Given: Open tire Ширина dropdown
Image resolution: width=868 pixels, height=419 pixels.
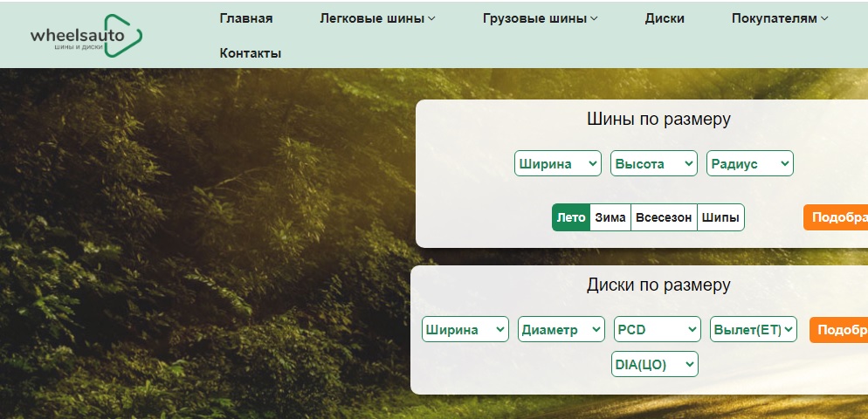Looking at the screenshot, I should click(x=558, y=164).
